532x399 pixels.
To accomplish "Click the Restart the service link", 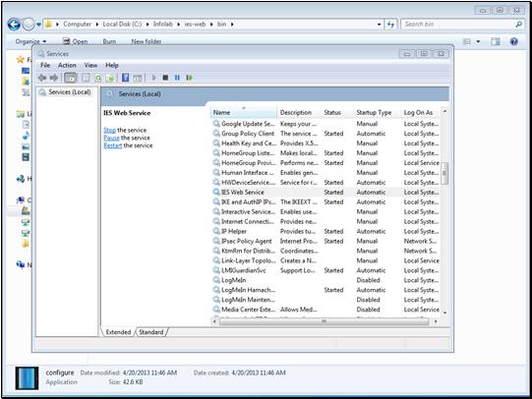I will (x=113, y=145).
